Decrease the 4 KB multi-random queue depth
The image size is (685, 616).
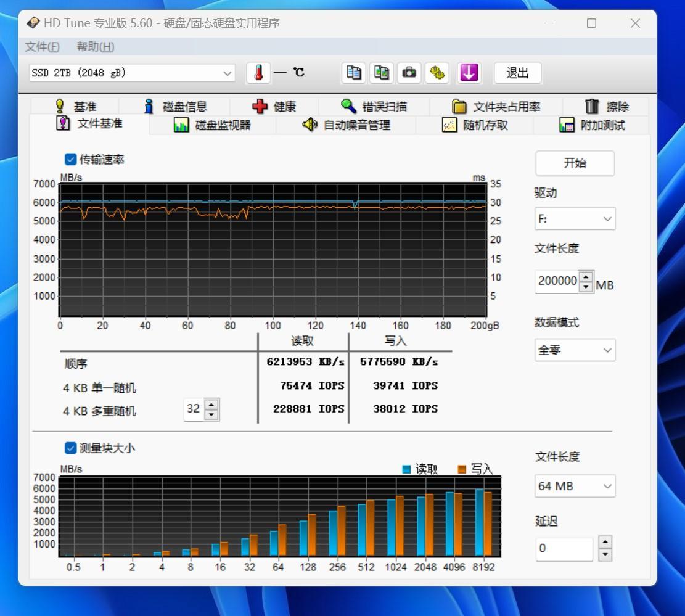point(211,414)
